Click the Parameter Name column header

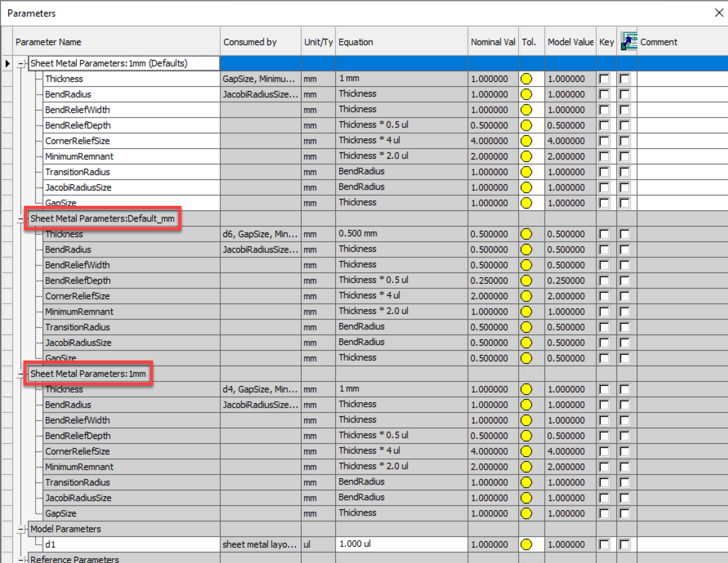[x=114, y=41]
